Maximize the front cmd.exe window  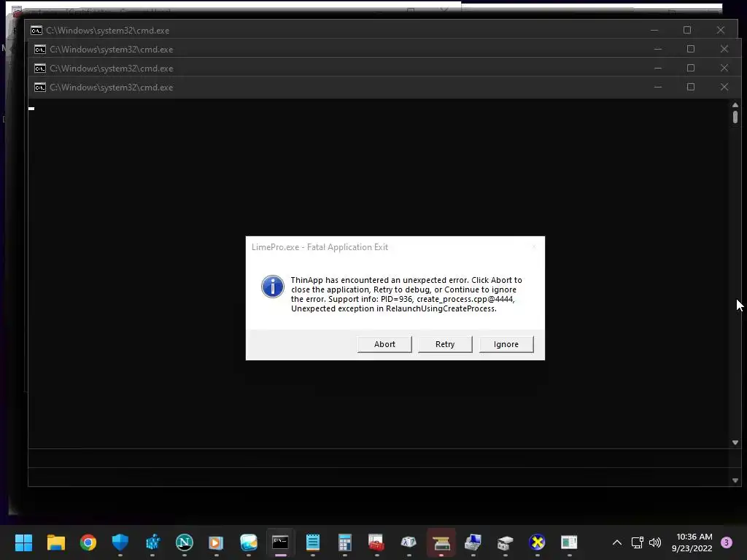[691, 87]
